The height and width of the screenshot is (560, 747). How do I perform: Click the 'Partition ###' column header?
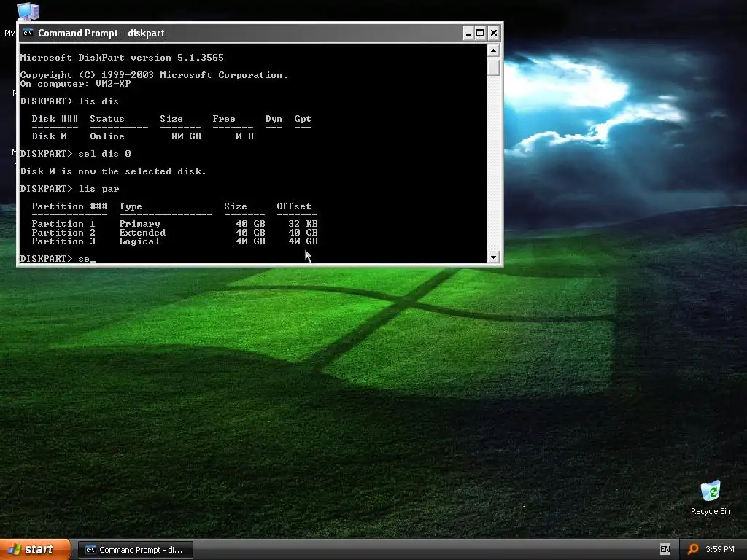69,206
